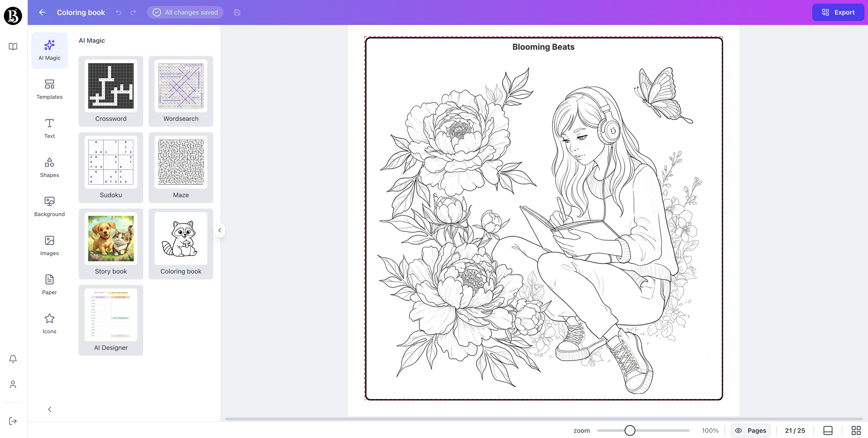
Task: Open the Shapes panel
Action: 50,167
